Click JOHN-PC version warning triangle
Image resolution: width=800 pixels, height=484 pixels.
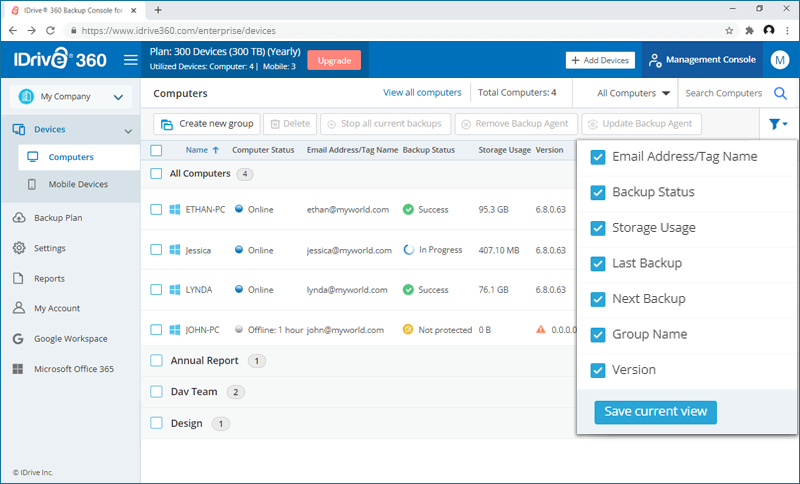coord(541,329)
